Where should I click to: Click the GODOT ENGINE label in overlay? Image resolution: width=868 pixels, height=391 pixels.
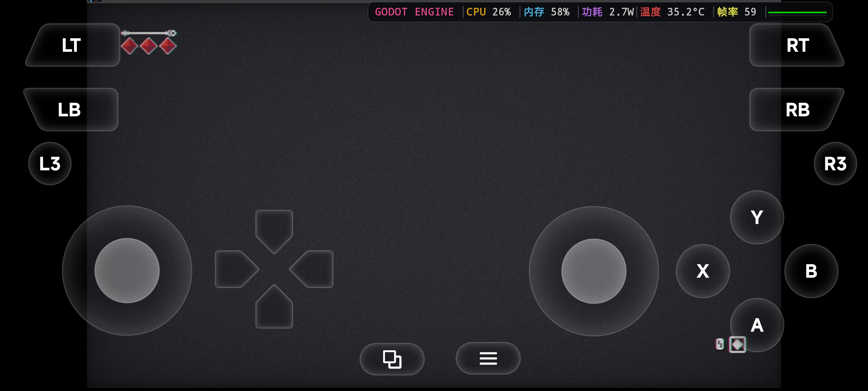click(414, 12)
